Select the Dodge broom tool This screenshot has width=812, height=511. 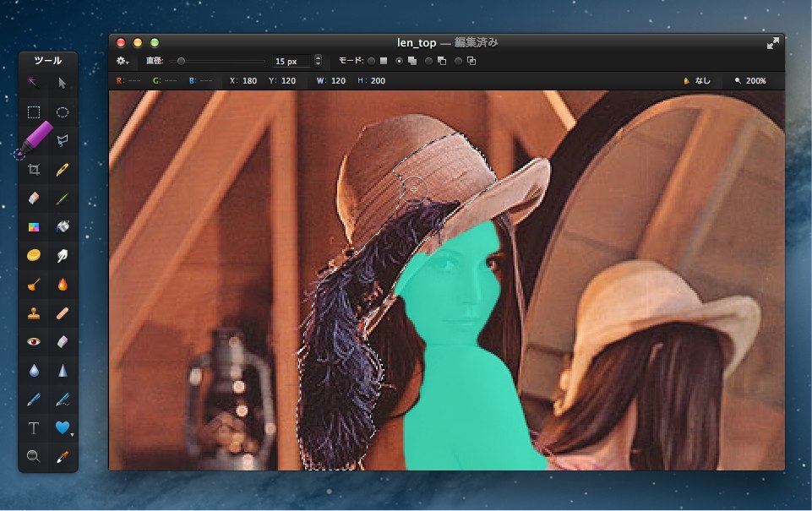34,285
